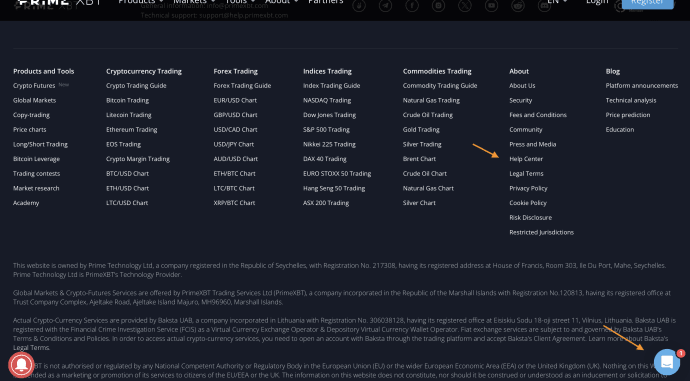Screen dimensions: 690x381
Task: Open Community link in About
Action: pos(526,130)
